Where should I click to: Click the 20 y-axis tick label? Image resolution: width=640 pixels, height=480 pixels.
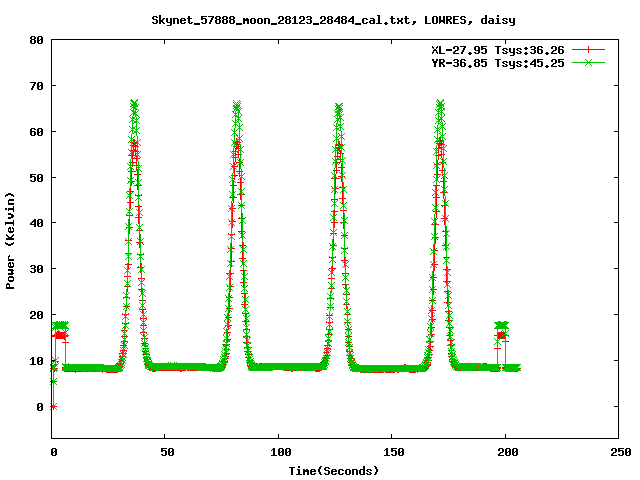tap(36, 315)
